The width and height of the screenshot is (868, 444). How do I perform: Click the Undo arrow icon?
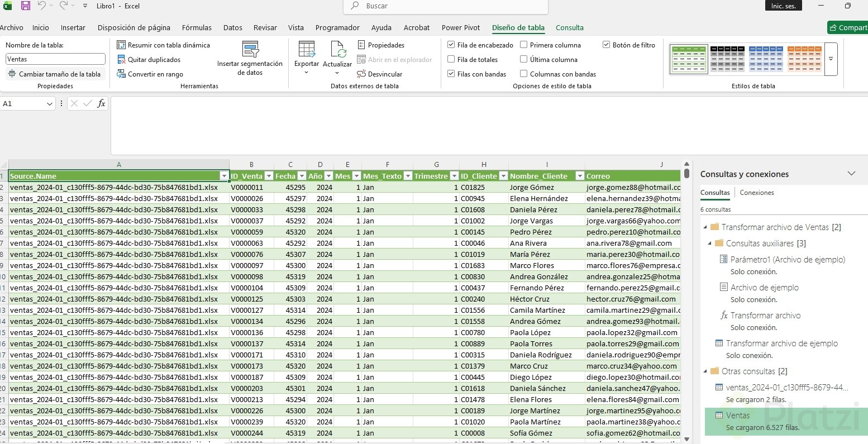coord(42,6)
